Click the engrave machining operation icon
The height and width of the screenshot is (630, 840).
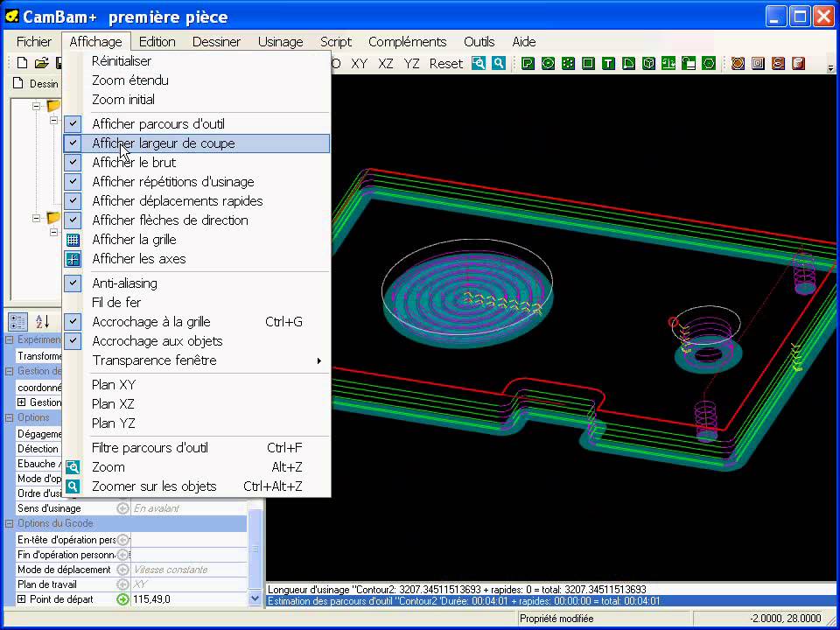(779, 64)
